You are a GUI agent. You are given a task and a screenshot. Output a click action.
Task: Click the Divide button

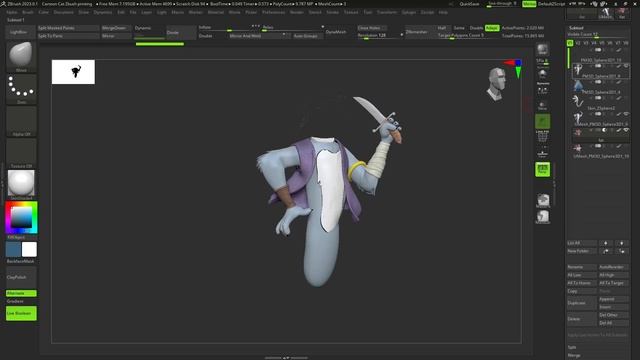(x=181, y=32)
